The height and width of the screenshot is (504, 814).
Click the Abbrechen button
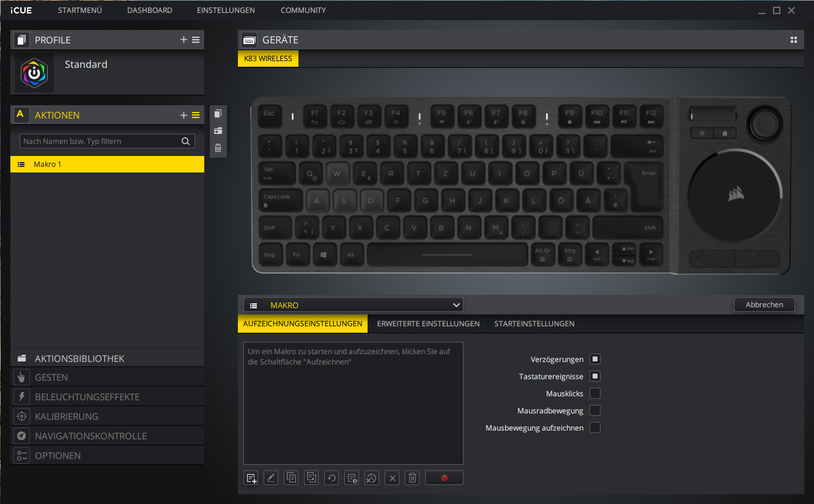tap(764, 305)
